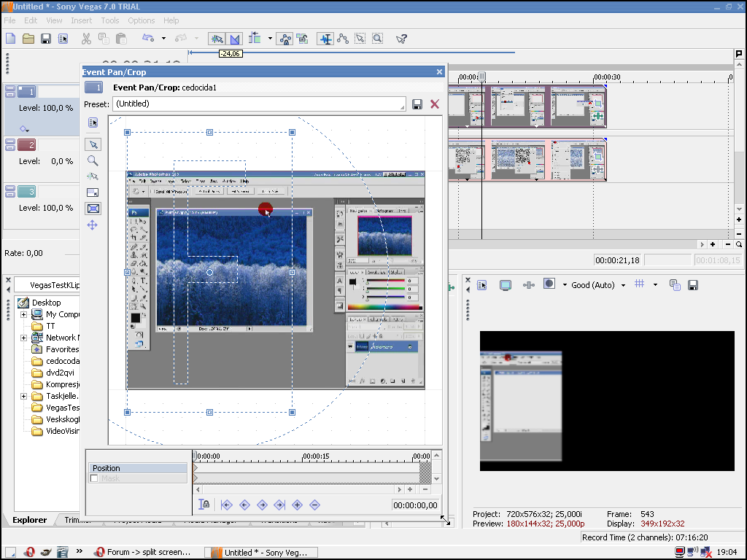Create keyframe with plus diamond
The height and width of the screenshot is (560, 747).
[298, 505]
